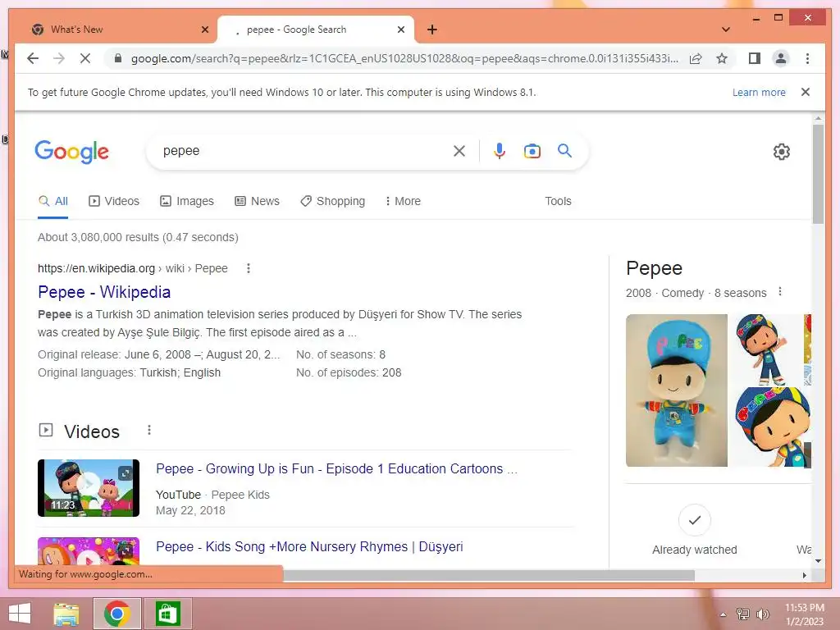Open the search Tools options
840x630 pixels.
coord(558,202)
